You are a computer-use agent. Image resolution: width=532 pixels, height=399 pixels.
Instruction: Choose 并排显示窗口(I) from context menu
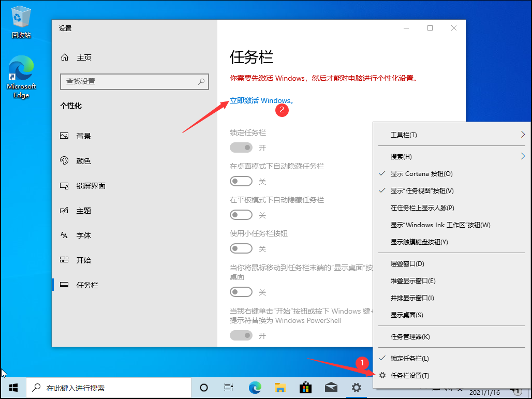click(452, 298)
